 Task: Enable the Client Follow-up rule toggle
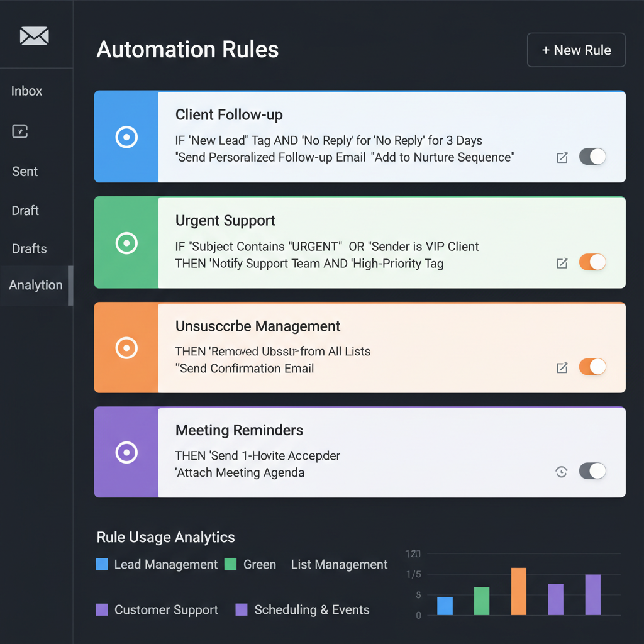pyautogui.click(x=592, y=157)
